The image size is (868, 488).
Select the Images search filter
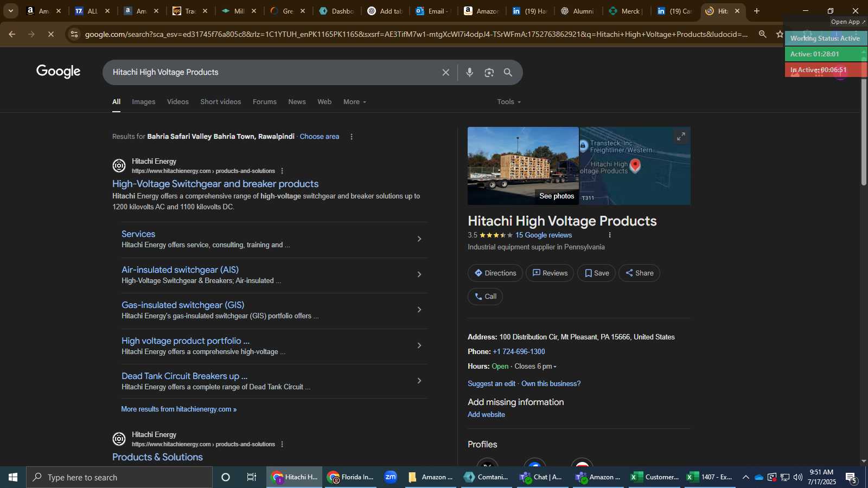(144, 102)
